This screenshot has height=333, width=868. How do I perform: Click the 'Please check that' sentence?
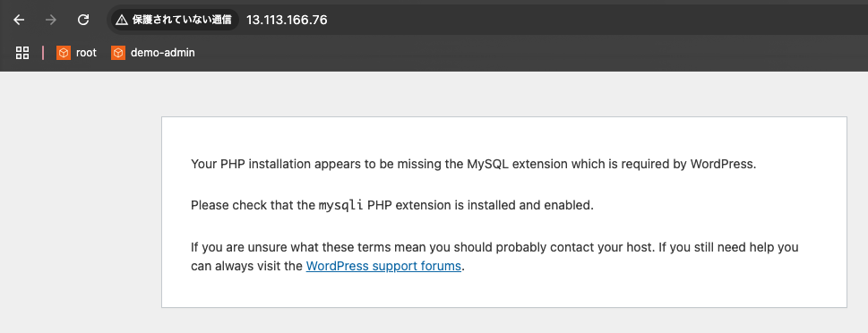[x=392, y=205]
